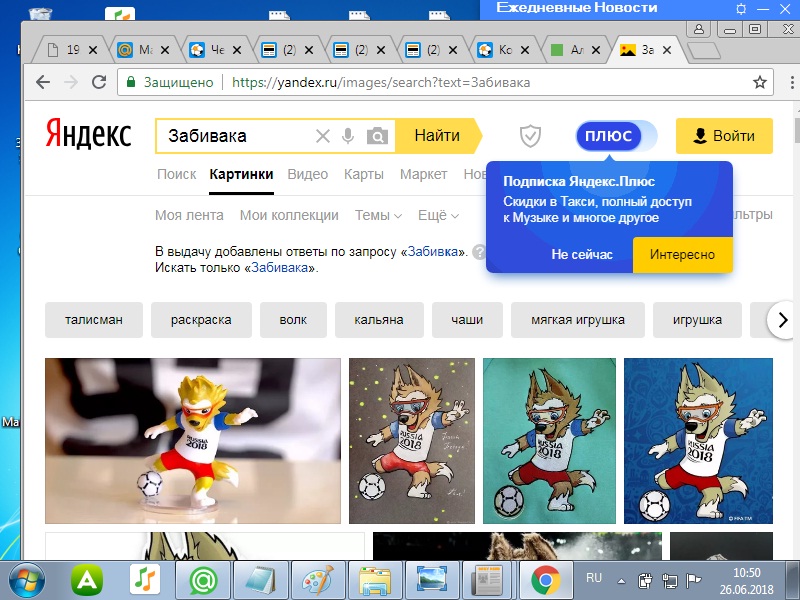Open the notepad app in taskbar
800x600 pixels.
pos(260,581)
